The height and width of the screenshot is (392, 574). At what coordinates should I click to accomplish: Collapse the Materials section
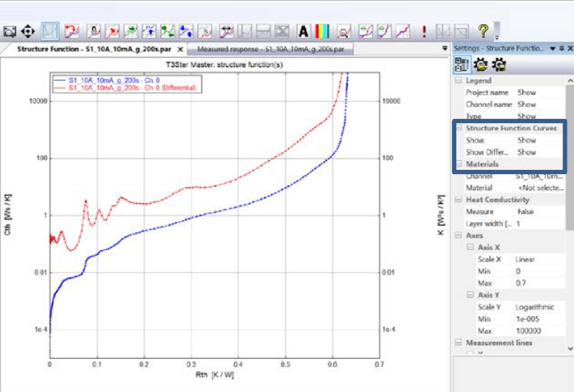tap(458, 163)
